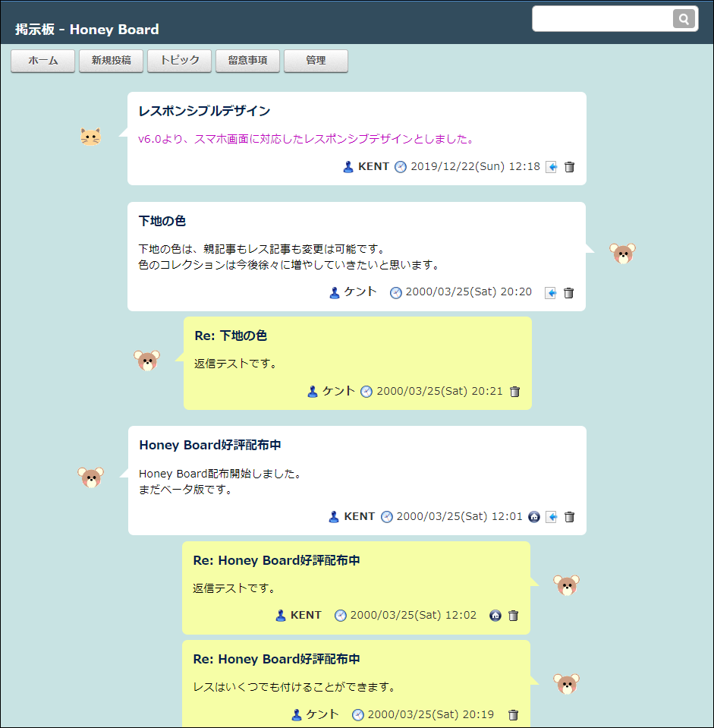The height and width of the screenshot is (728, 714).
Task: Select the トピック navigation button
Action: click(179, 61)
